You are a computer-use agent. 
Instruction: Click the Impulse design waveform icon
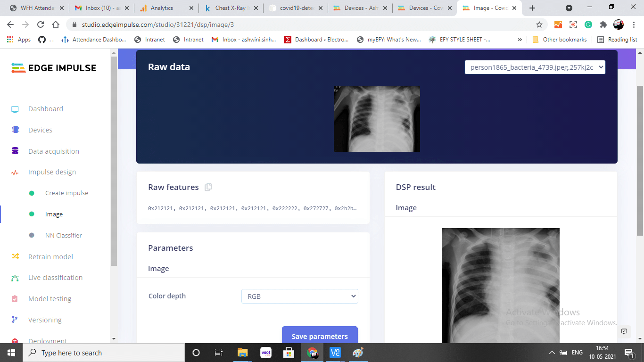coord(15,173)
